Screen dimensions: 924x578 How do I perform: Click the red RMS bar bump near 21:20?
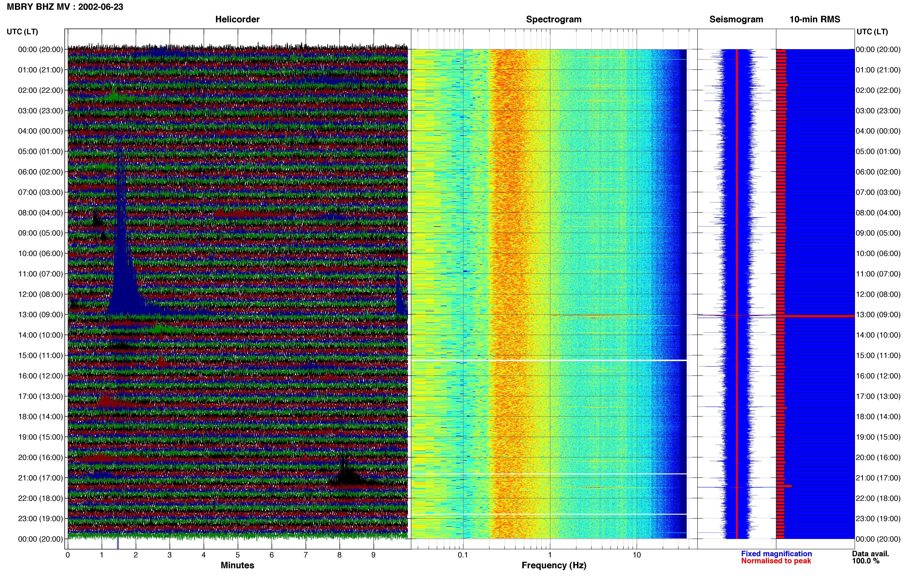(x=784, y=486)
